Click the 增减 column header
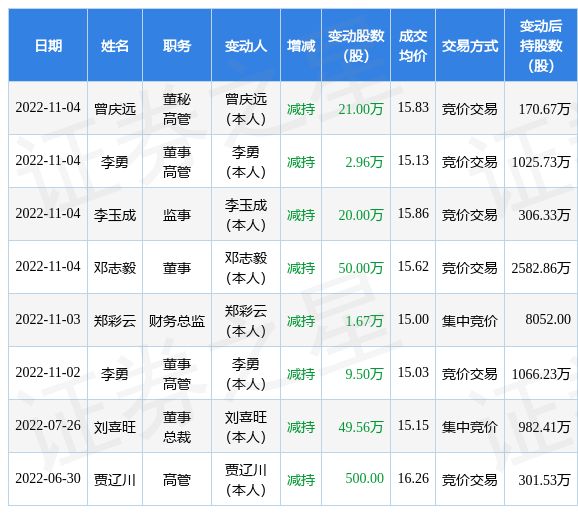Screen dimensions: 578x514 301,46
